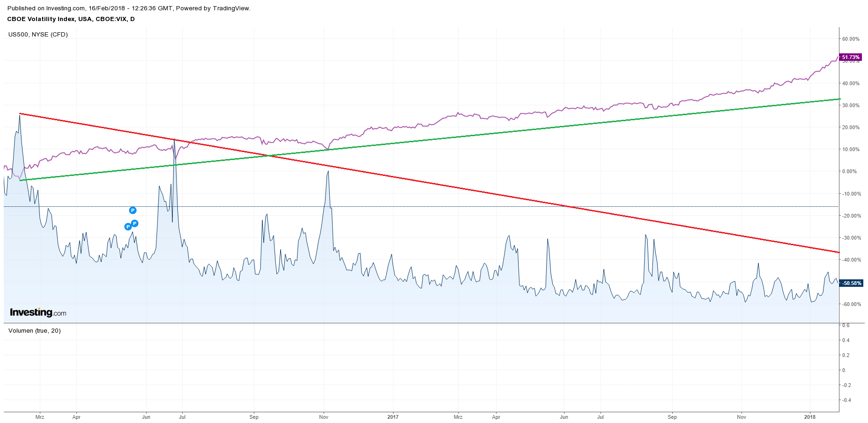Click the Investing.com logo watermark
868x423 pixels.
click(x=37, y=312)
